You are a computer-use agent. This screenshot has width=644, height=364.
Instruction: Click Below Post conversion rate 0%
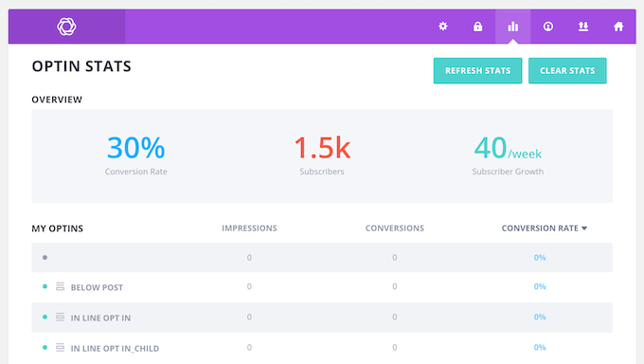[540, 286]
